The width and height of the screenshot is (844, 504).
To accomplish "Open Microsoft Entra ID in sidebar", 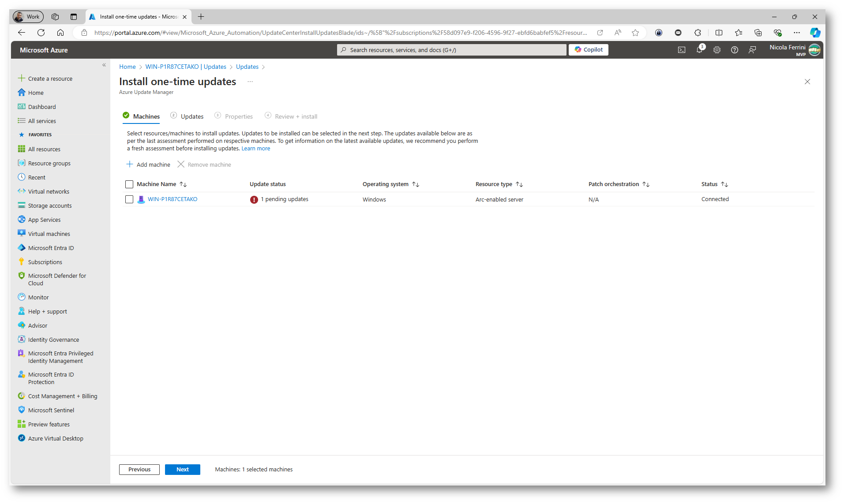I will [51, 248].
